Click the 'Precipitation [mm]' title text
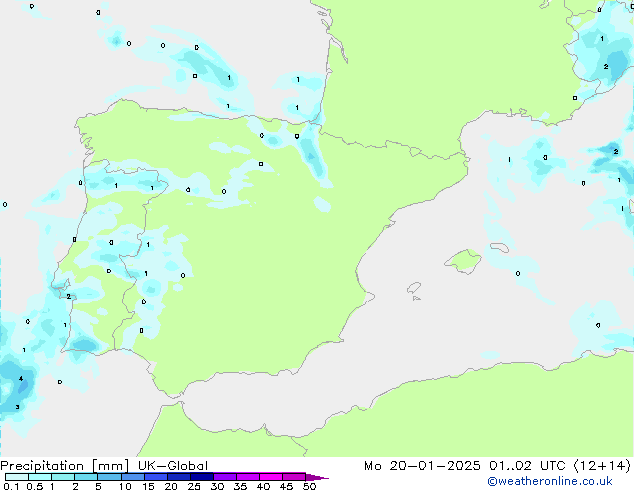Image resolution: width=634 pixels, height=490 pixels. (x=64, y=466)
